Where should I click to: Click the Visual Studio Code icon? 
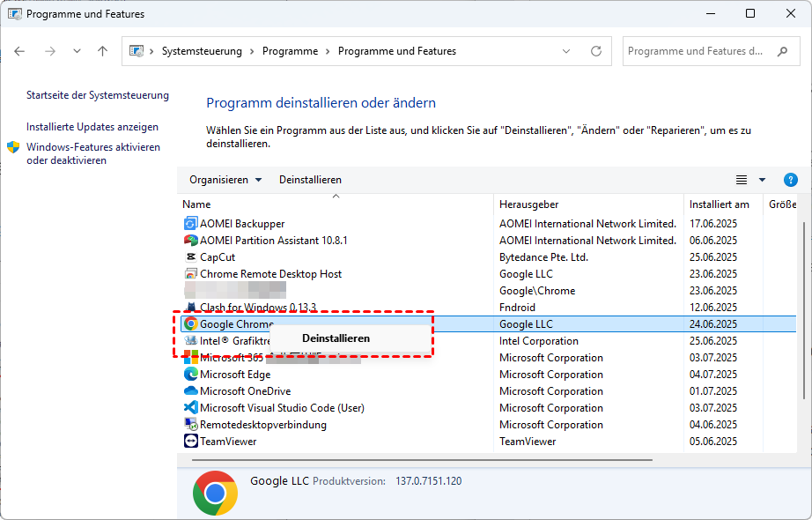coord(190,408)
